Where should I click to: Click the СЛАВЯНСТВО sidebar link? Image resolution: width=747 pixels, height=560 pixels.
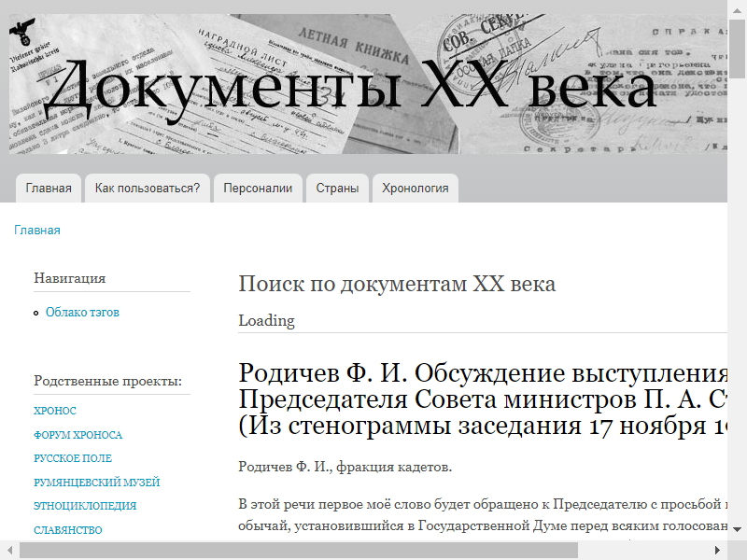68,530
